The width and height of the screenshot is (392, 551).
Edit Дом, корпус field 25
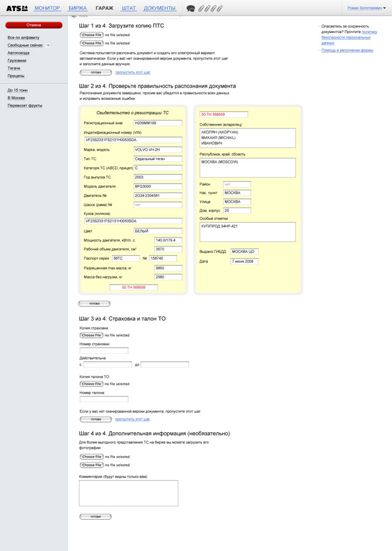tap(237, 211)
